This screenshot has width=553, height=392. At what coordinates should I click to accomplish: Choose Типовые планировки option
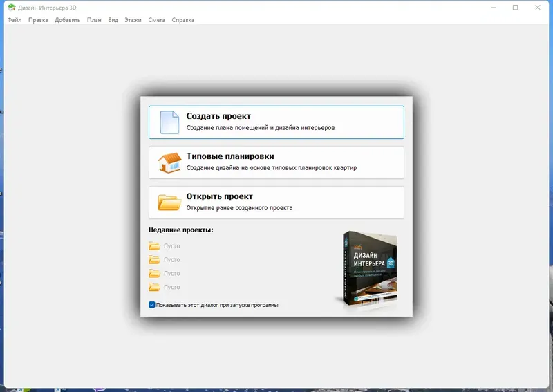click(276, 162)
